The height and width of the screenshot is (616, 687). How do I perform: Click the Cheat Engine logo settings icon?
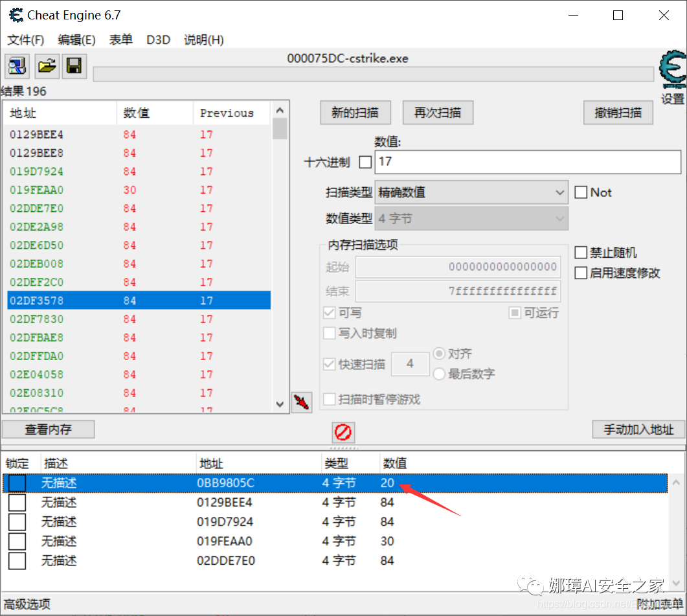click(x=673, y=69)
